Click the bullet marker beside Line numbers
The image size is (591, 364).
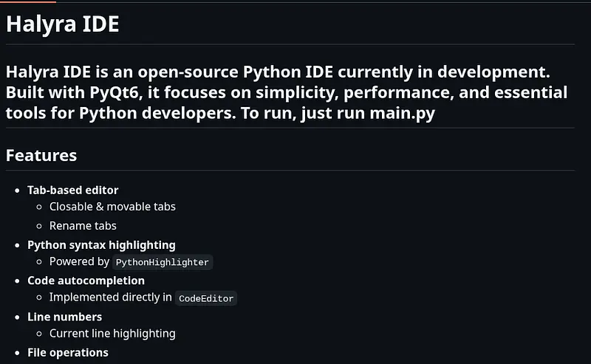[18, 317]
